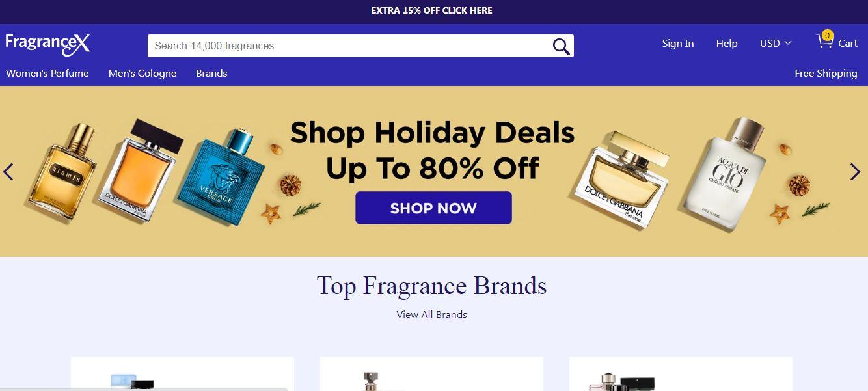Open Men's Cologne menu
The width and height of the screenshot is (868, 391).
142,74
